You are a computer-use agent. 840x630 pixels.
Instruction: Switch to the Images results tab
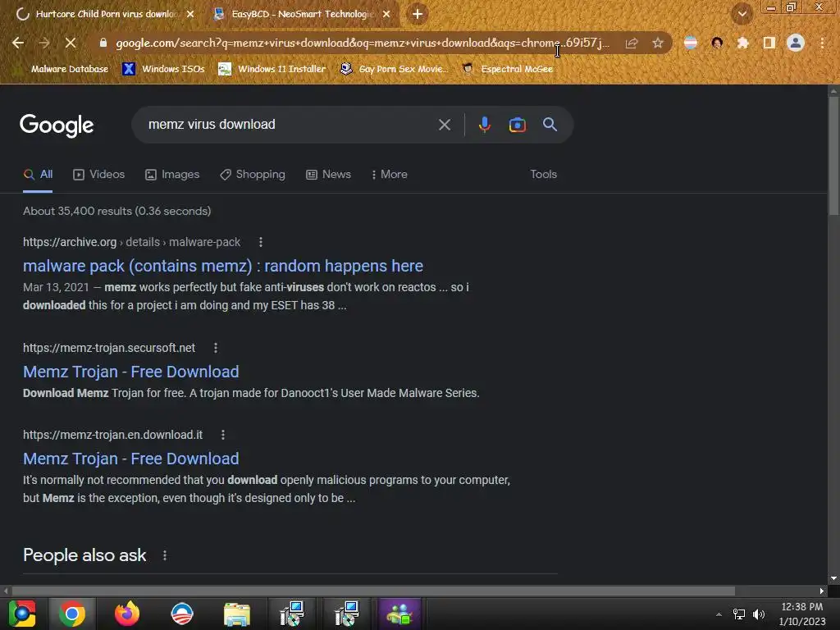[172, 175]
